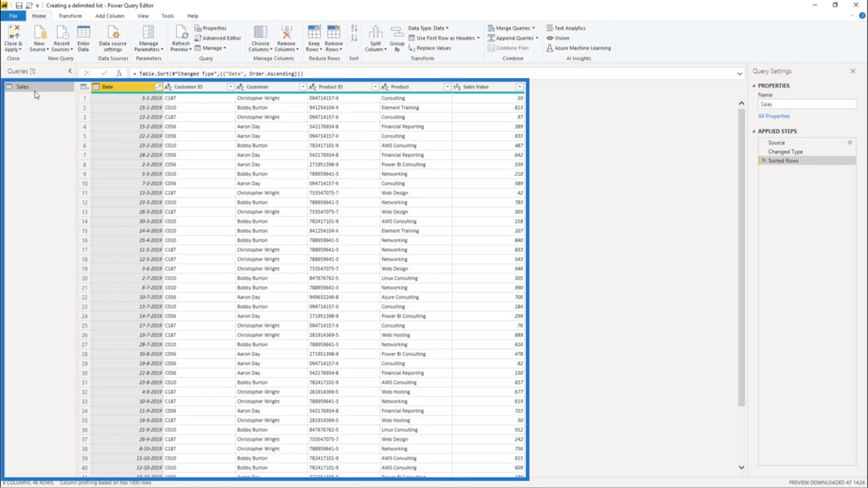This screenshot has width=868, height=488.
Task: Click the Choose Columns icon
Action: click(x=260, y=33)
